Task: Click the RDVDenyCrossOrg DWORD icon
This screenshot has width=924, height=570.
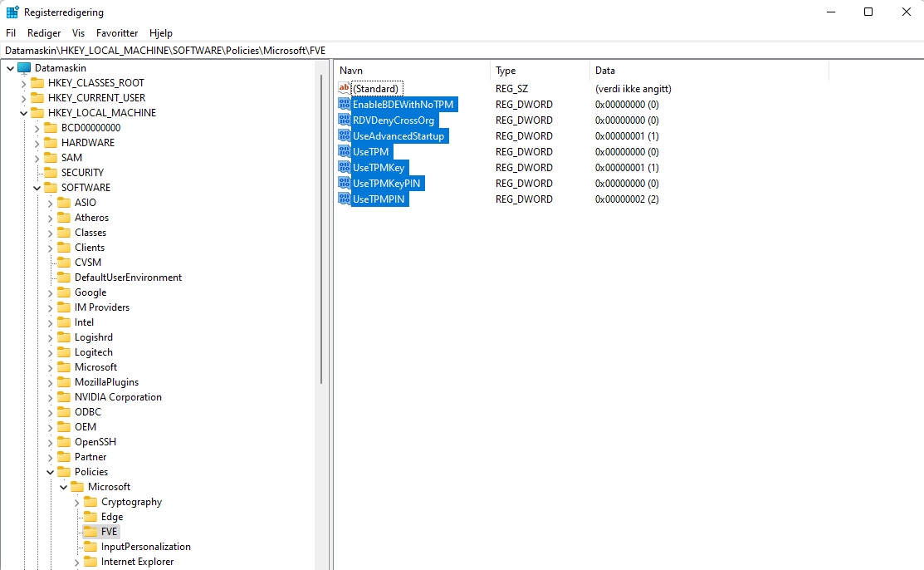Action: point(344,120)
